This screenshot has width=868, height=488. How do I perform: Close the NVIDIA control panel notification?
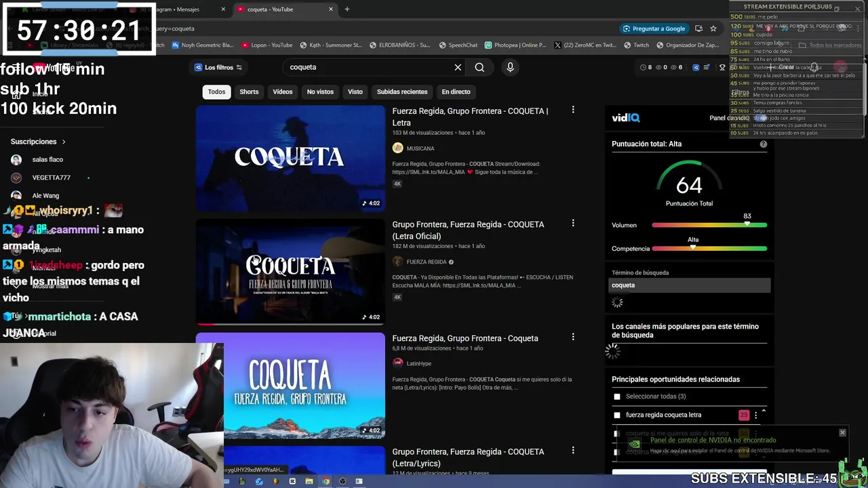tap(842, 432)
